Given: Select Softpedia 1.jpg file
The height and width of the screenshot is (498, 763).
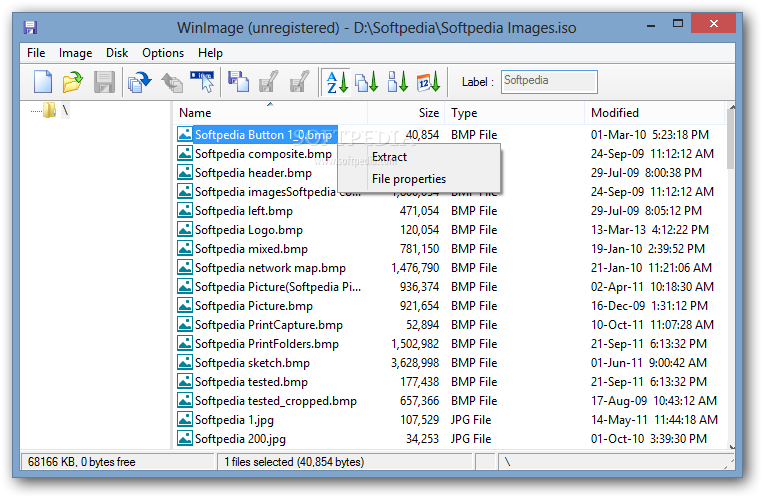Looking at the screenshot, I should click(234, 420).
